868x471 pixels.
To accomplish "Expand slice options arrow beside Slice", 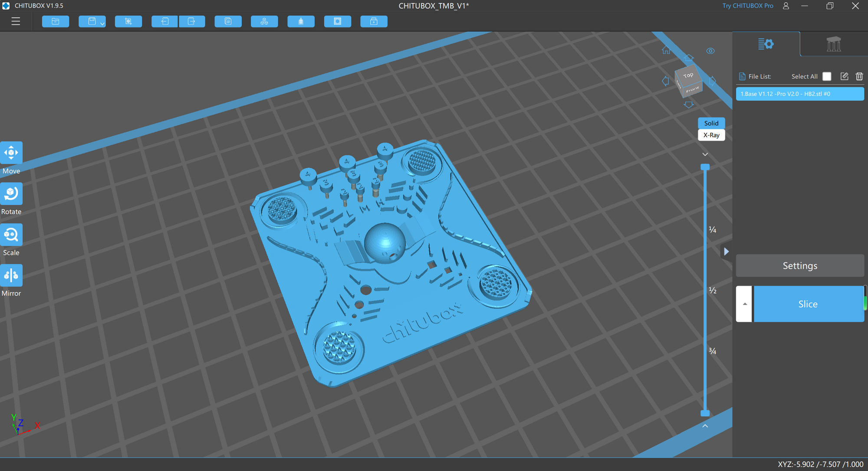I will [x=744, y=304].
